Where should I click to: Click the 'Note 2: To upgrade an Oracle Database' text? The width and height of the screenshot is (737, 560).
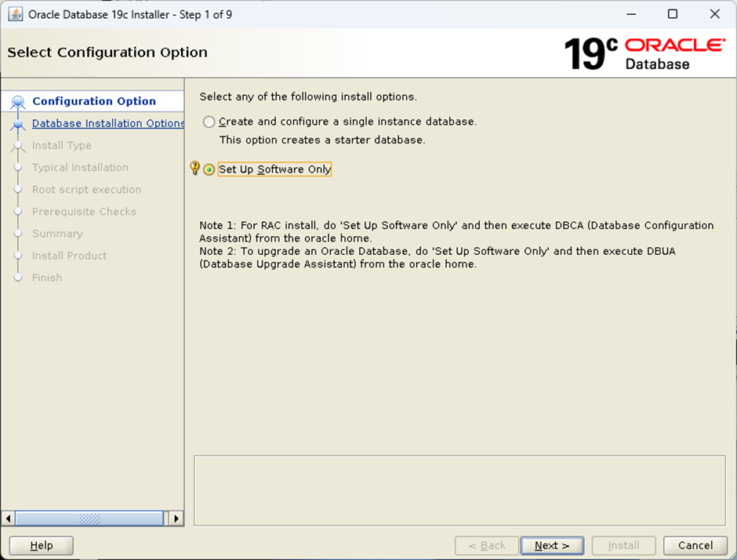[x=437, y=258]
